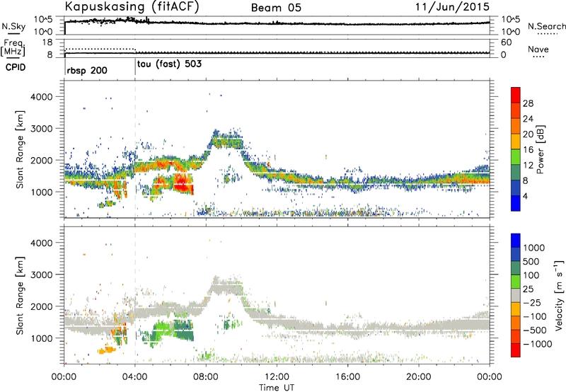
Task: Click the "60" Nave axis tick label
Action: tap(506, 42)
